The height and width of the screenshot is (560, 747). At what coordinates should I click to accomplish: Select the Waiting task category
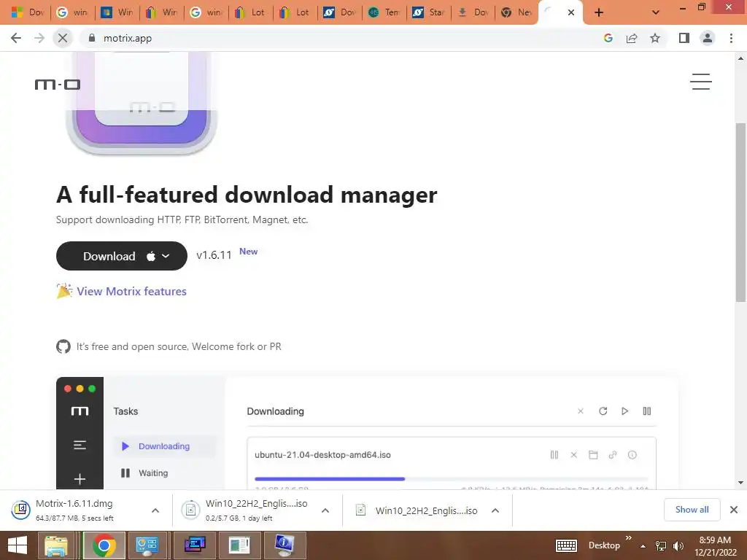(153, 472)
